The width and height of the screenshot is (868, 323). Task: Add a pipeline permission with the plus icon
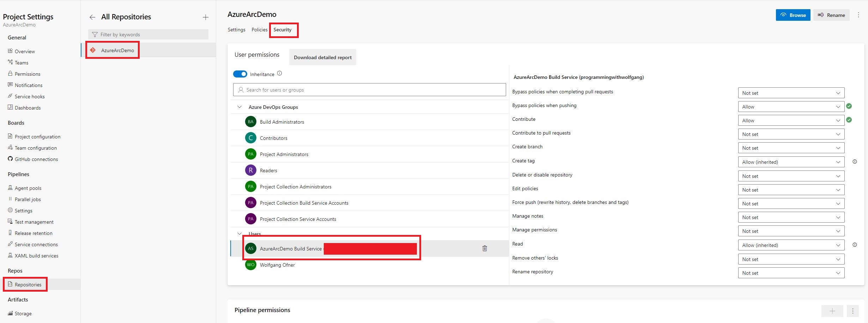(832, 311)
